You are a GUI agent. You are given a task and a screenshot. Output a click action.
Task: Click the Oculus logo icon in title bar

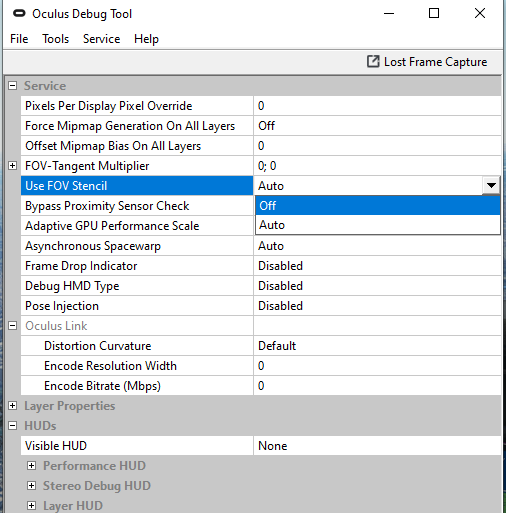point(19,13)
